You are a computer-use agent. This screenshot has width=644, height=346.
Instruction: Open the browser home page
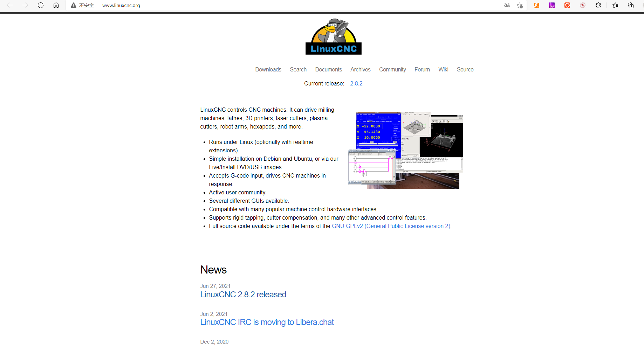pyautogui.click(x=56, y=5)
